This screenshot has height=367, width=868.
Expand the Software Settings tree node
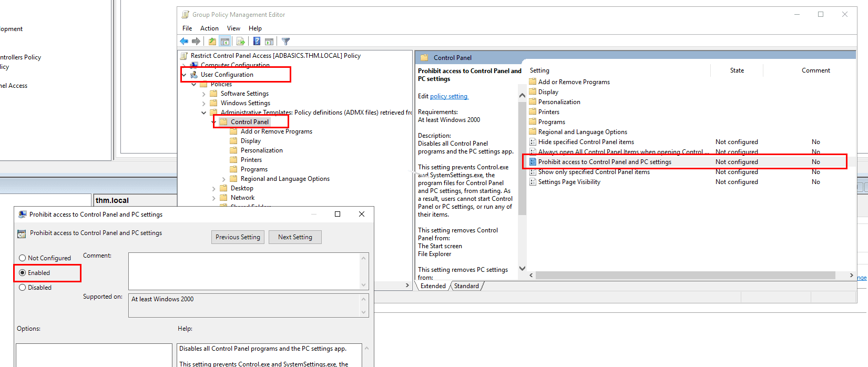coord(204,94)
